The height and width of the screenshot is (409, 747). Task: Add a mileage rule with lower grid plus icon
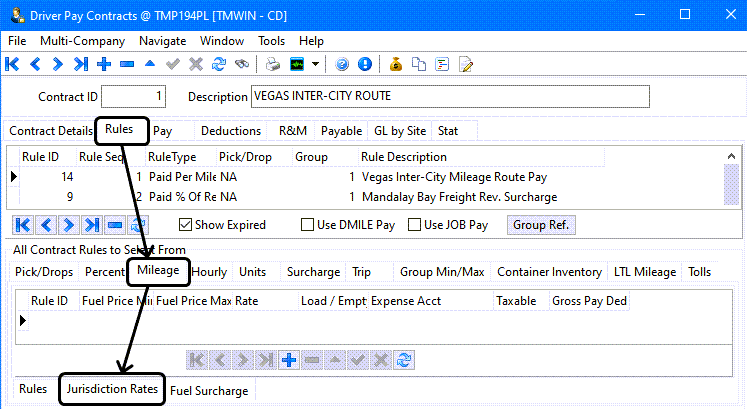(290, 359)
